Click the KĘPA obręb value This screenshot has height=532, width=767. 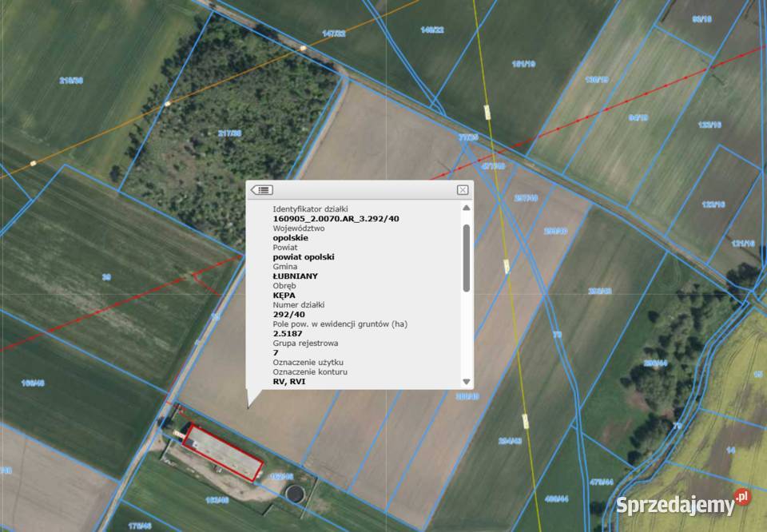point(284,296)
